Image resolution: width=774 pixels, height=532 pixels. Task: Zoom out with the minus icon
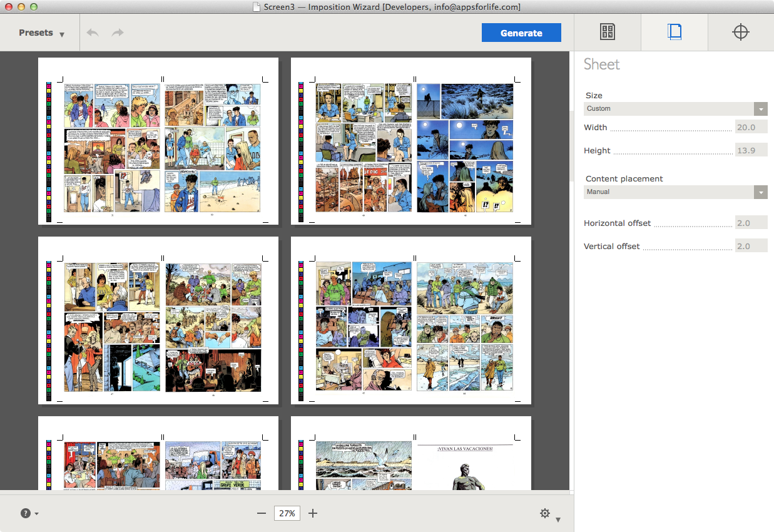pos(262,513)
